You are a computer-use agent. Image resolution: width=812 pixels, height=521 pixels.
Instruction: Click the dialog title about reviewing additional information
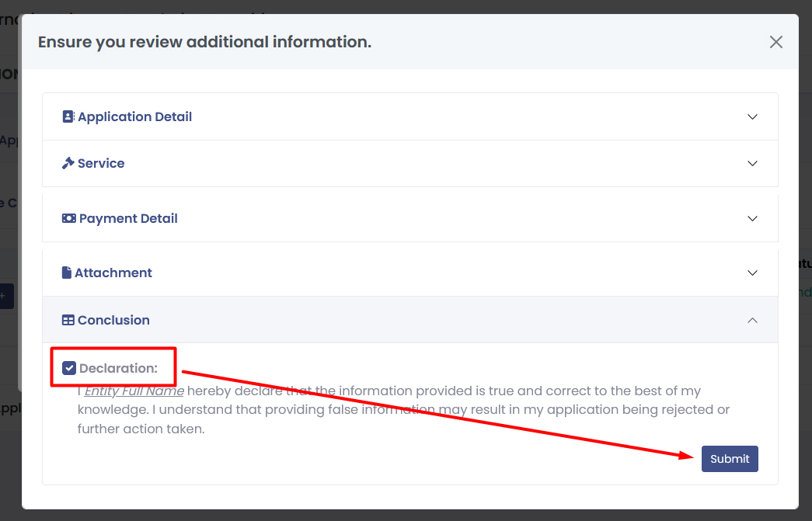pyautogui.click(x=204, y=42)
